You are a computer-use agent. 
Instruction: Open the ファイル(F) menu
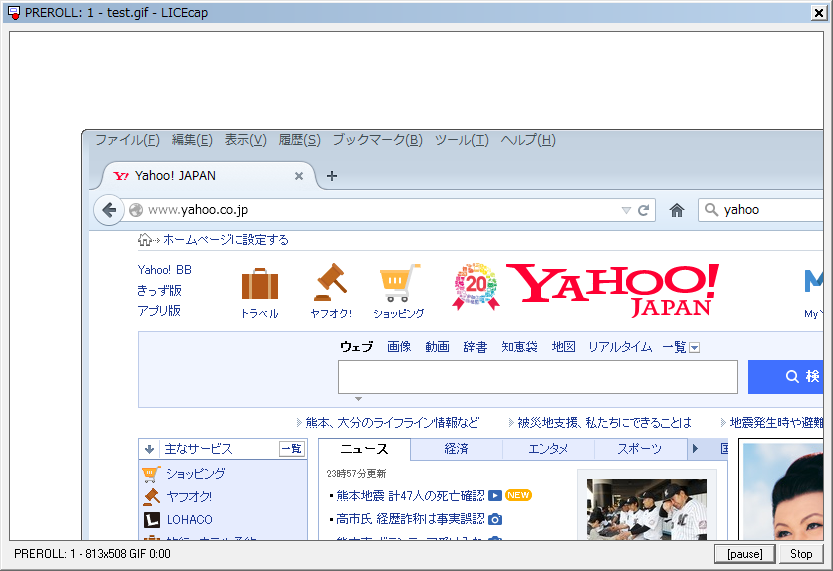tap(128, 140)
